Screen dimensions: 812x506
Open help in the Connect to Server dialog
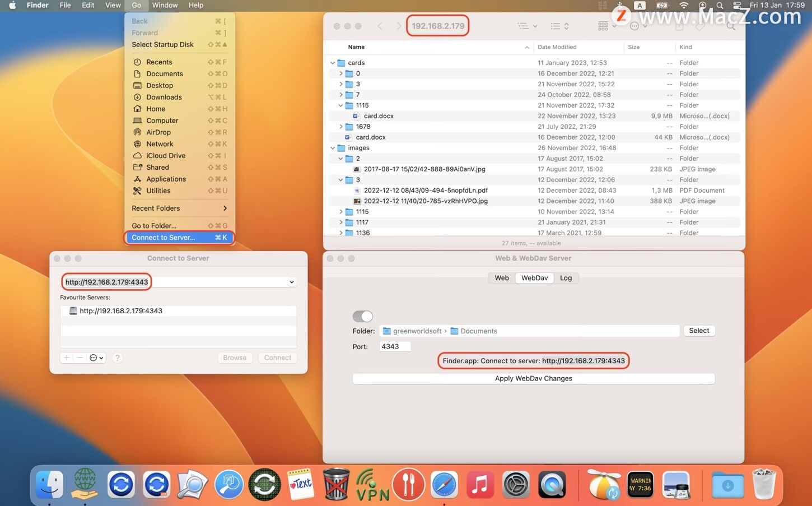coord(117,358)
